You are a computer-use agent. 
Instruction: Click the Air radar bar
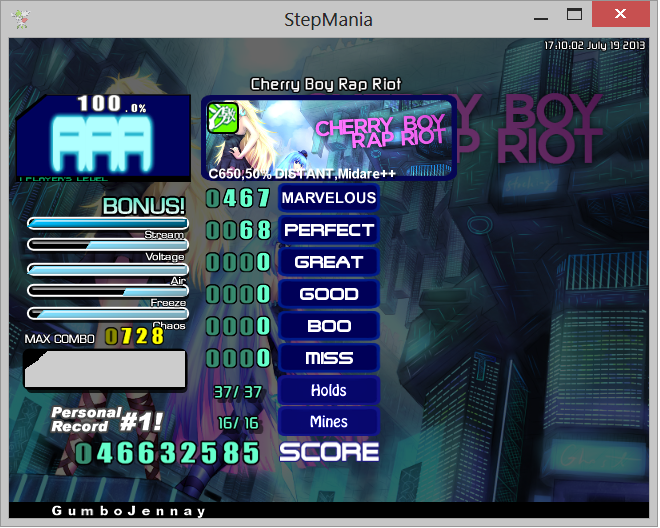[108, 269]
